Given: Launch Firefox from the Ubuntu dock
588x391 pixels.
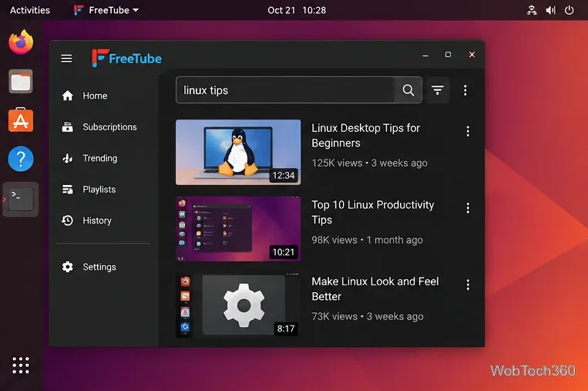Looking at the screenshot, I should click(x=21, y=42).
